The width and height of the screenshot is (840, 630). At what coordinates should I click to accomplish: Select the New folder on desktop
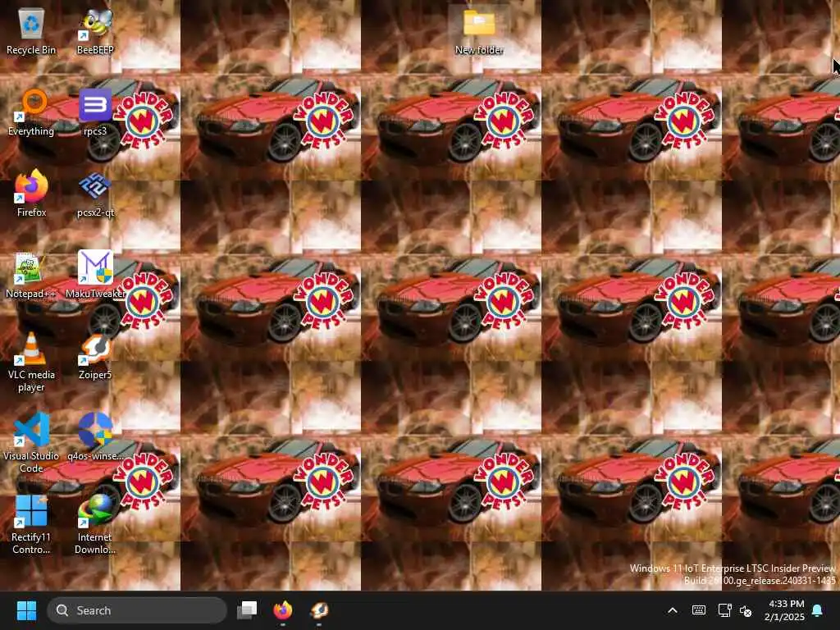coord(479,31)
